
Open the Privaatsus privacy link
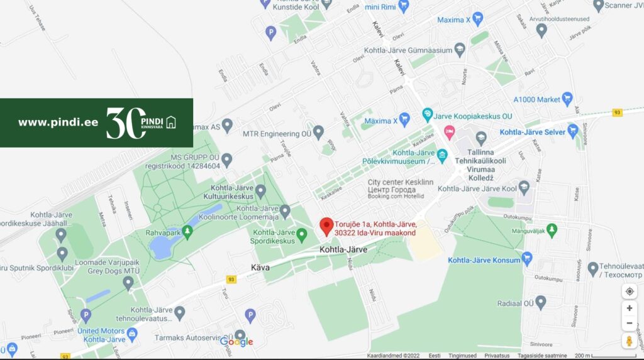pyautogui.click(x=497, y=356)
